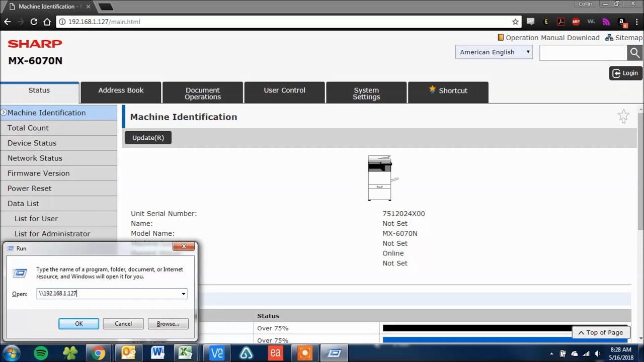Screen dimensions: 644x362
Task: Open Outlook from the taskbar
Action: coord(128,353)
